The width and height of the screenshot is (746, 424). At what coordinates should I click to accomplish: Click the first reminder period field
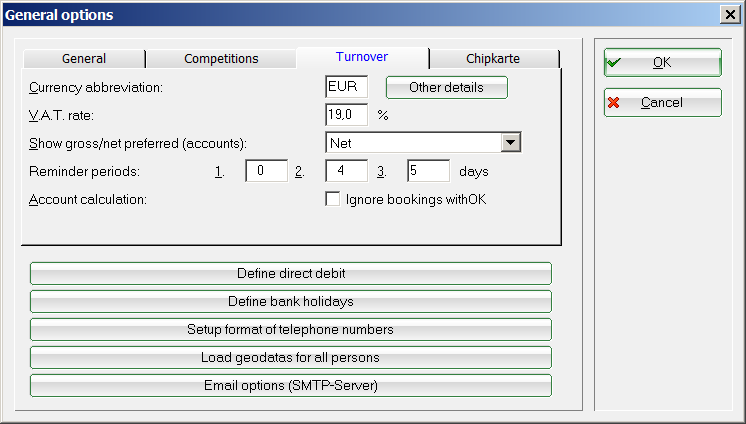pos(266,171)
